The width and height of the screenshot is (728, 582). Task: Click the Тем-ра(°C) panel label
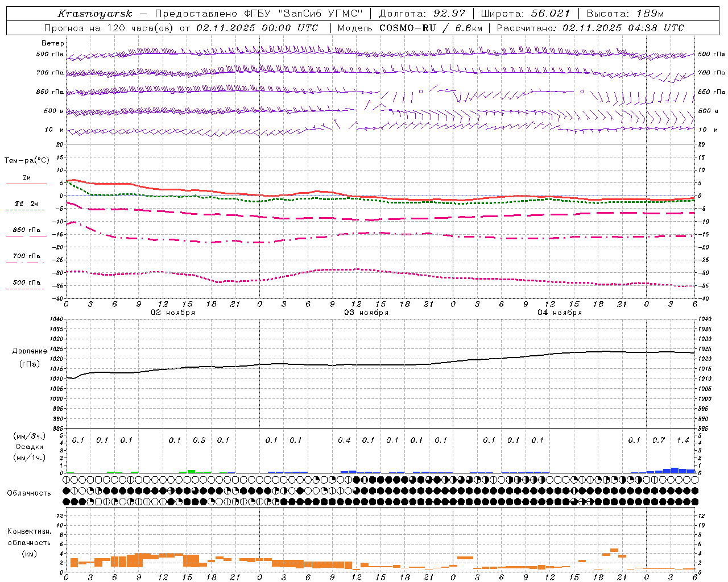click(27, 161)
